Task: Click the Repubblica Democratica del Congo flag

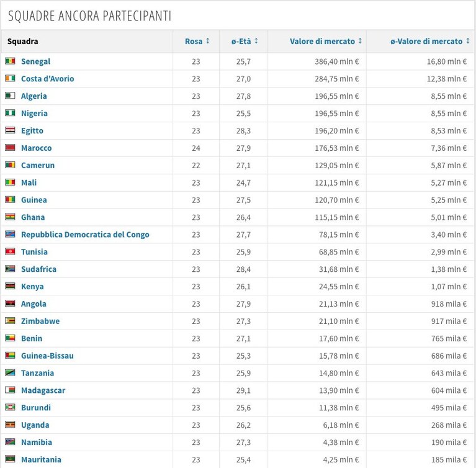Action: (x=10, y=234)
